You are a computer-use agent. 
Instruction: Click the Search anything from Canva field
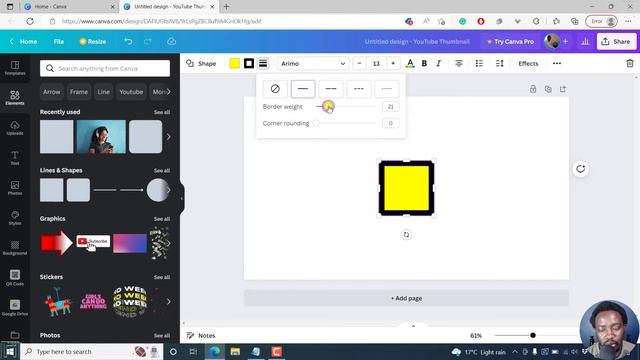click(105, 68)
